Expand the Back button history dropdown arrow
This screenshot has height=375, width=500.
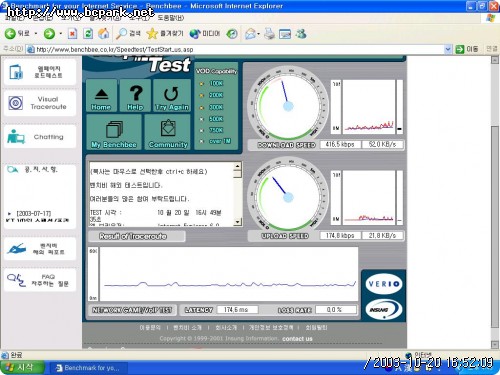(36, 34)
